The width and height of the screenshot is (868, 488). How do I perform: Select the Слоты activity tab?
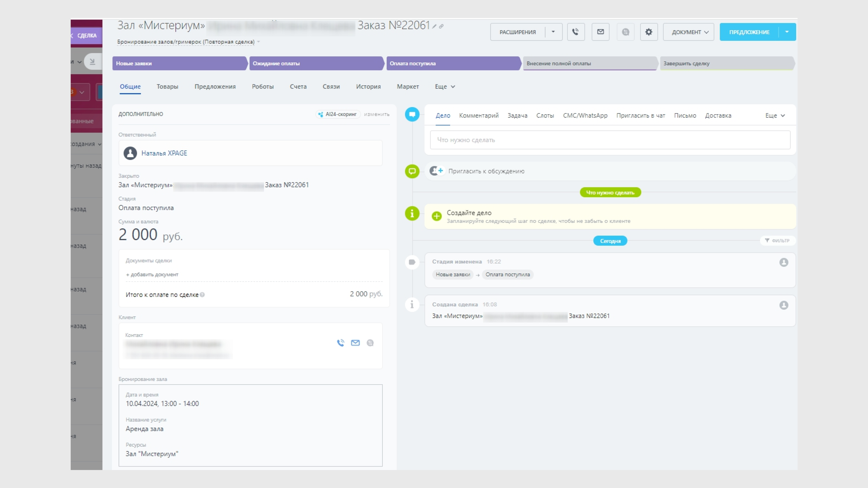[x=545, y=116]
